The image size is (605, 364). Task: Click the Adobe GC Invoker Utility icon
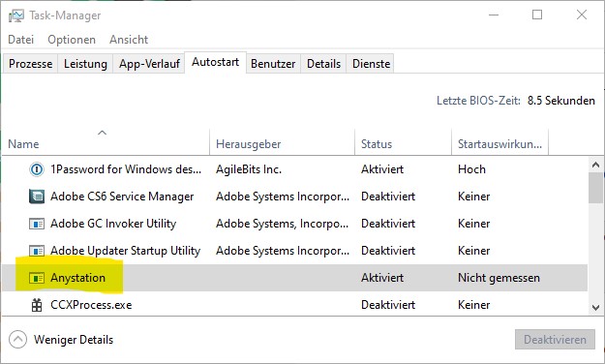pos(37,224)
